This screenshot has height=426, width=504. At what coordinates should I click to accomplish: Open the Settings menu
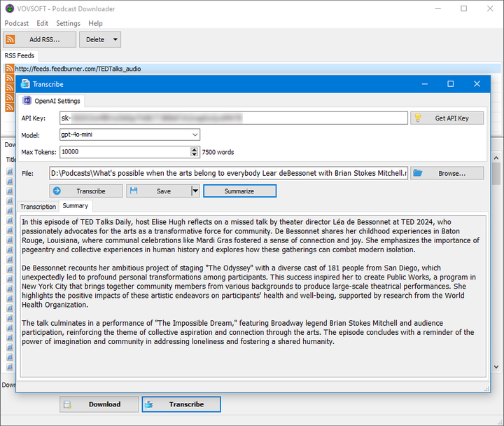pyautogui.click(x=68, y=23)
